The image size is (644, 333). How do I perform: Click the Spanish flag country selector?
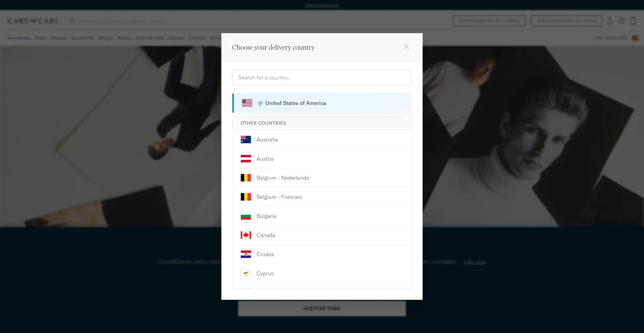click(x=635, y=38)
